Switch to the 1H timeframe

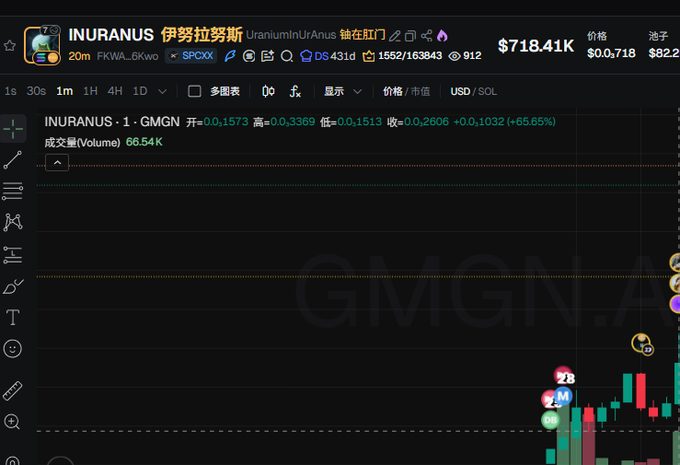click(90, 91)
